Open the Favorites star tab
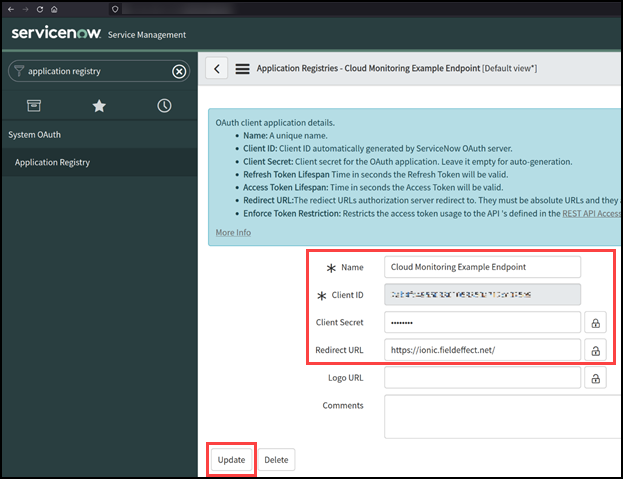The width and height of the screenshot is (623, 479). pyautogui.click(x=99, y=106)
